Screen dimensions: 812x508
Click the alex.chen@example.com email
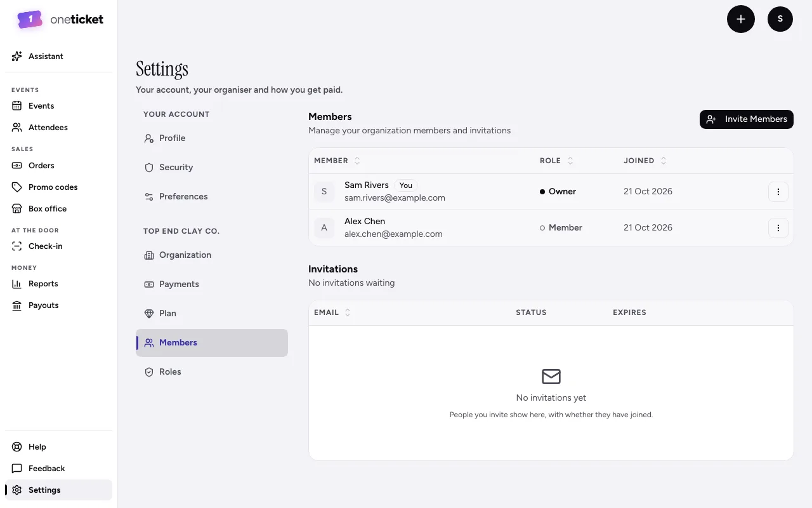pos(393,234)
